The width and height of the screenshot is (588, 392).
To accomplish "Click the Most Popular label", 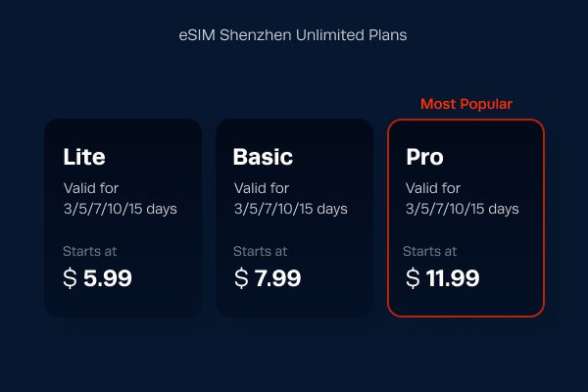I will pos(466,104).
